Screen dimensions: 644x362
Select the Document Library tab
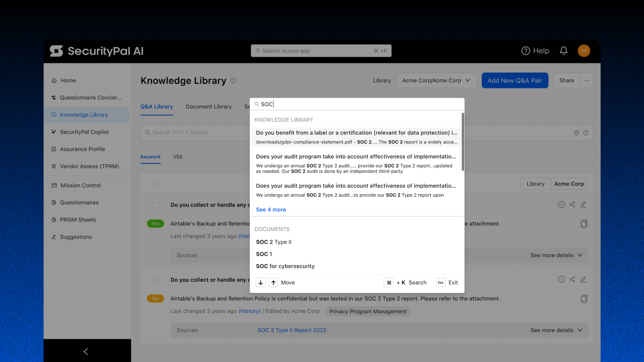208,107
